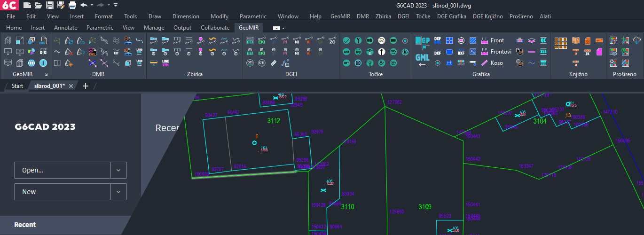Open the New button dropdown arrow
The image size is (644, 235).
(118, 192)
